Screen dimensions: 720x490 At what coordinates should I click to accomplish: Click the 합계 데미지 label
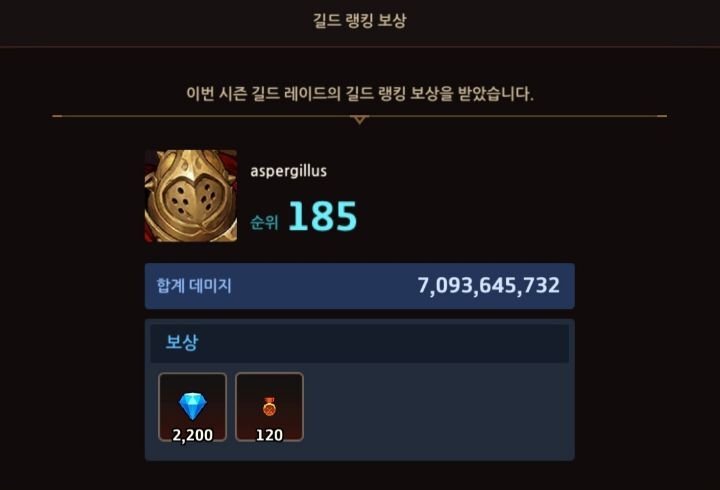[194, 286]
